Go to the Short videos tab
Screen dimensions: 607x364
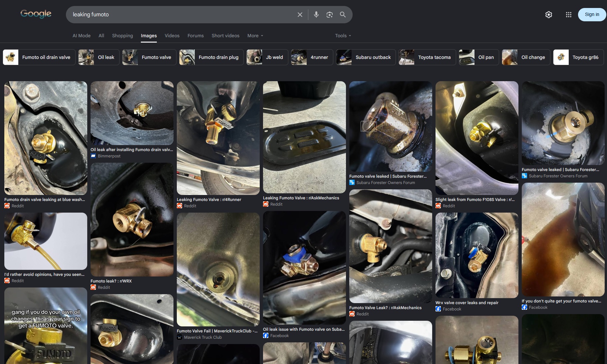tap(225, 36)
